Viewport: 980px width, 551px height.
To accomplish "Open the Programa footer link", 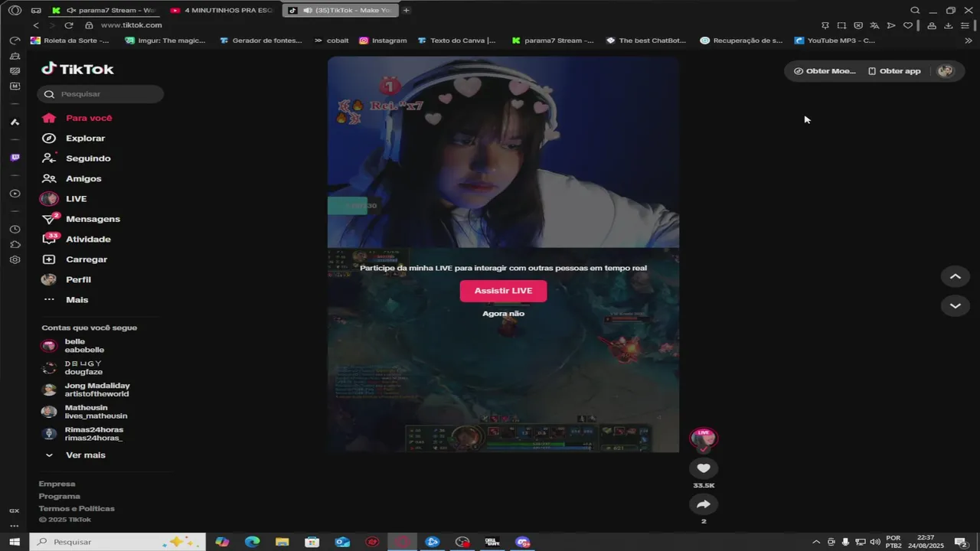I will [60, 496].
